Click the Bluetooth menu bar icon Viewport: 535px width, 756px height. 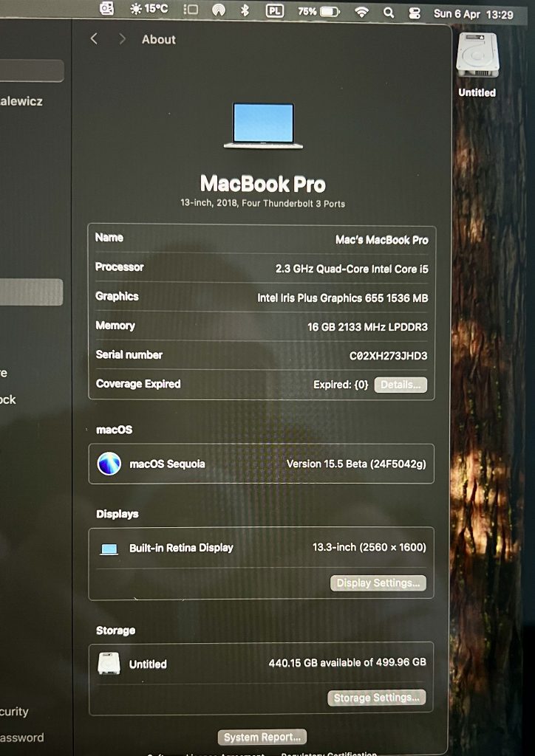click(245, 10)
